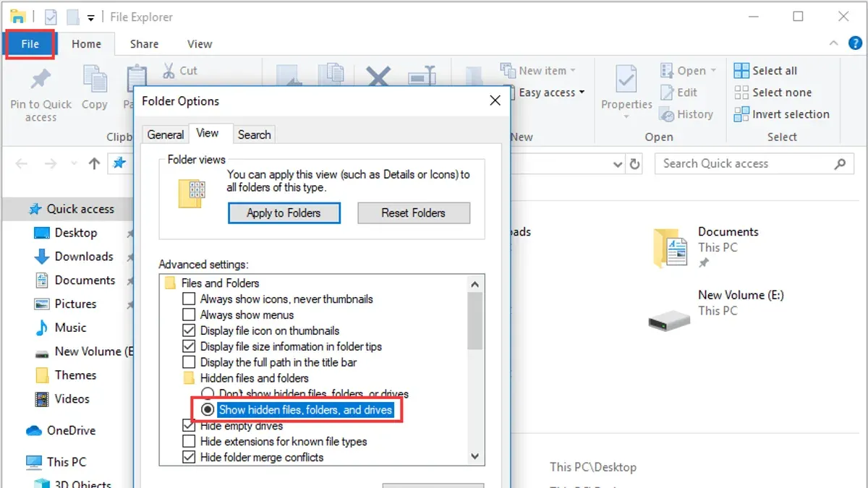Click the Pin to Quick access icon
This screenshot has width=868, height=488.
(41, 80)
